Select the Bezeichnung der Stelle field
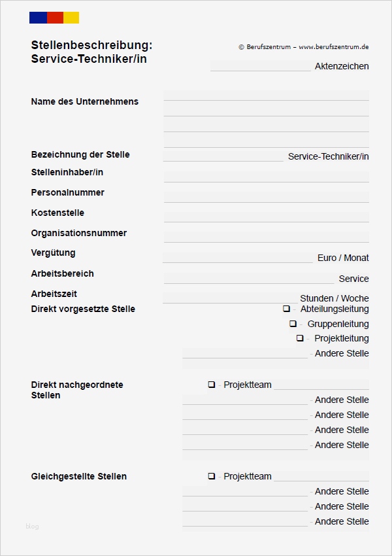The height and width of the screenshot is (556, 392). pos(223,156)
